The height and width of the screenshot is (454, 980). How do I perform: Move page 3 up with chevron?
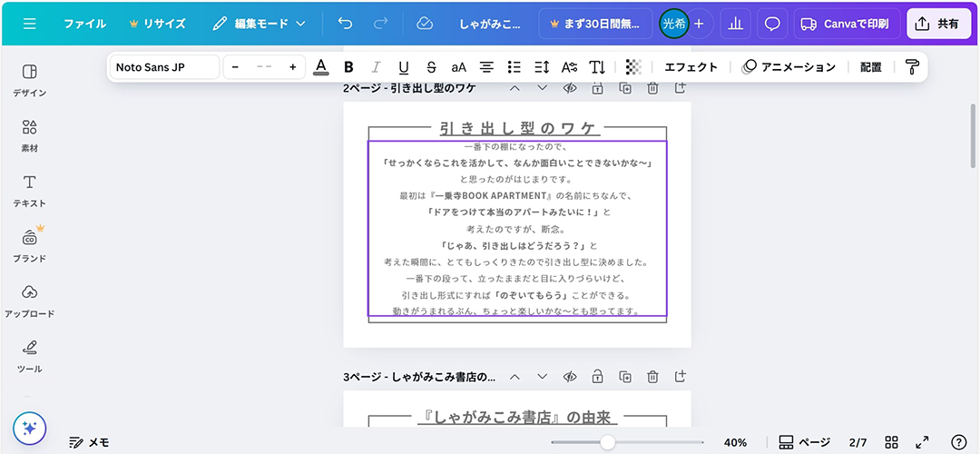[x=514, y=377]
